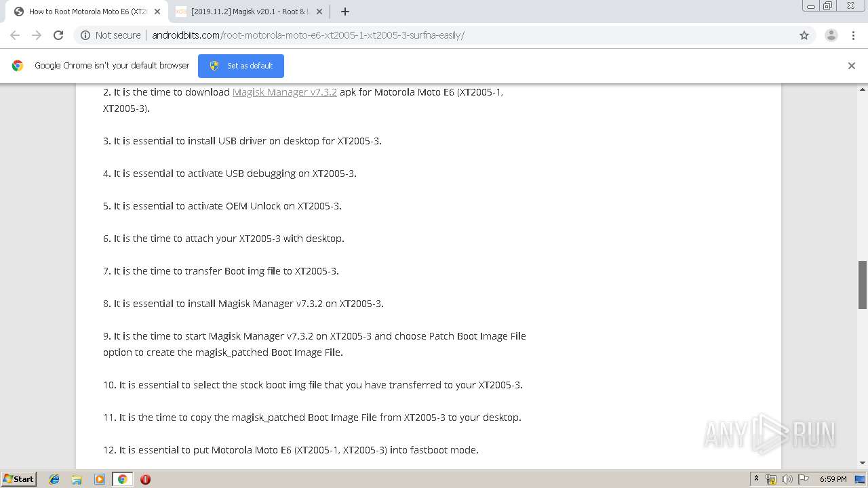Click step 12 fastboot mode text

pos(291,450)
